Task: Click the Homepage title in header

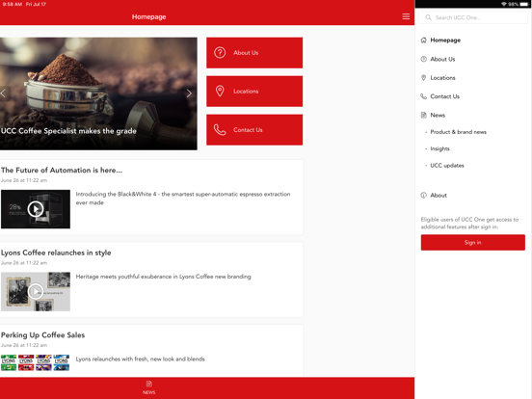Action: [x=149, y=16]
